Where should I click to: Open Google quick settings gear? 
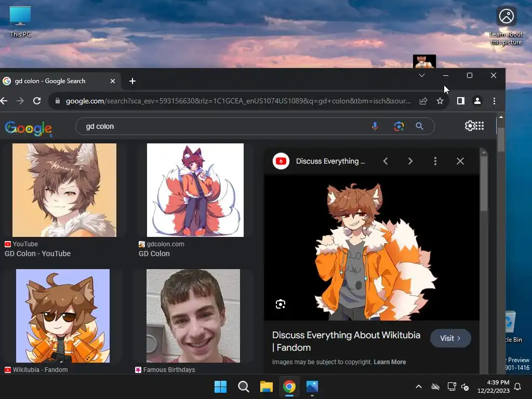point(470,126)
